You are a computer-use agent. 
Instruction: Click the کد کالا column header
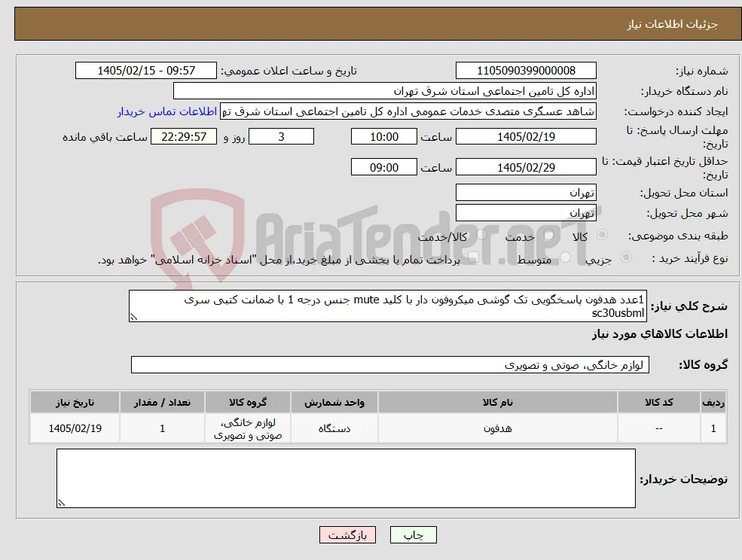pos(658,403)
